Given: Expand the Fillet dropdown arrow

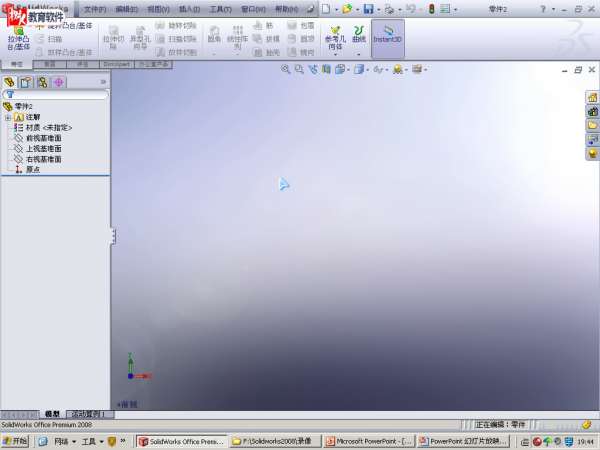Looking at the screenshot, I should [214, 55].
